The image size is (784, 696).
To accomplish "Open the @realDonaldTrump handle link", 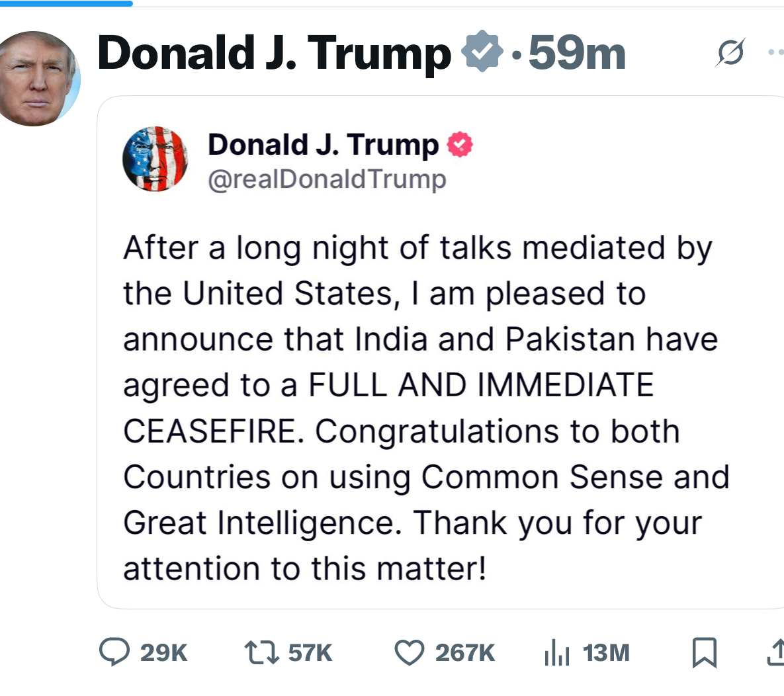I will [327, 179].
